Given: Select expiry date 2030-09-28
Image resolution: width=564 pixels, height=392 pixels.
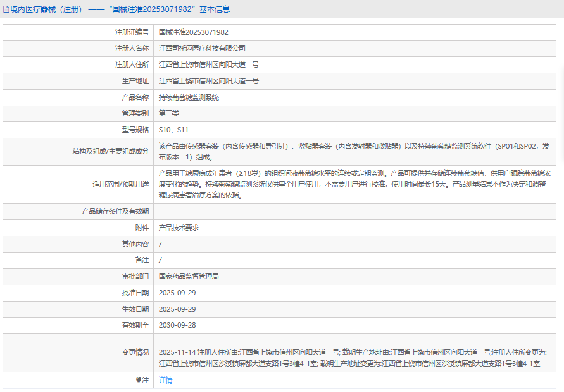Looking at the screenshot, I should pyautogui.click(x=177, y=325).
